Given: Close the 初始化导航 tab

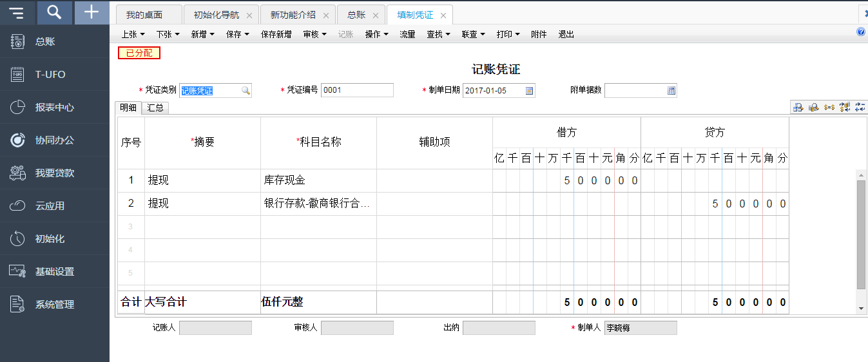Looking at the screenshot, I should point(250,15).
